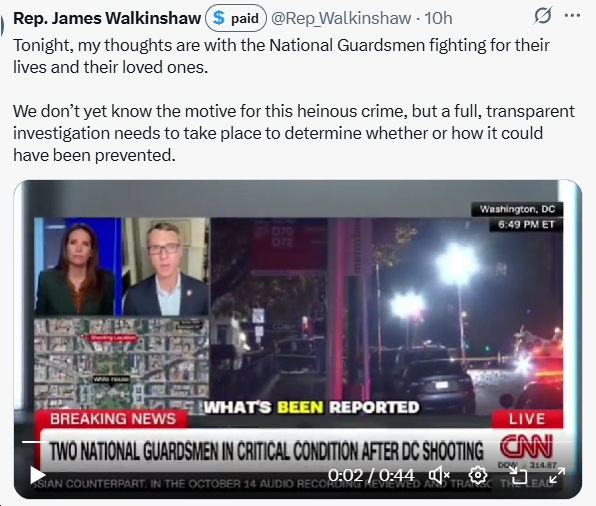Viewport: 596px width, 506px height.
Task: Click the CNN logo in the video
Action: (x=526, y=446)
